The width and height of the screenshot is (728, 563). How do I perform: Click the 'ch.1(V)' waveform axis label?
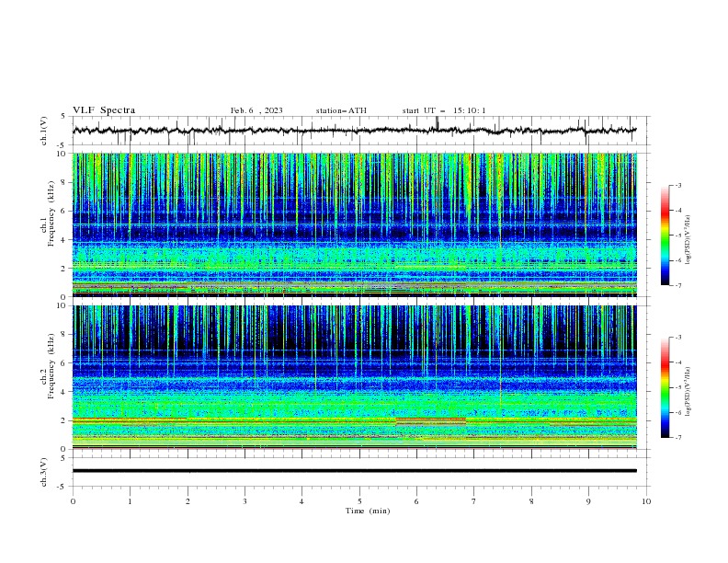click(44, 131)
